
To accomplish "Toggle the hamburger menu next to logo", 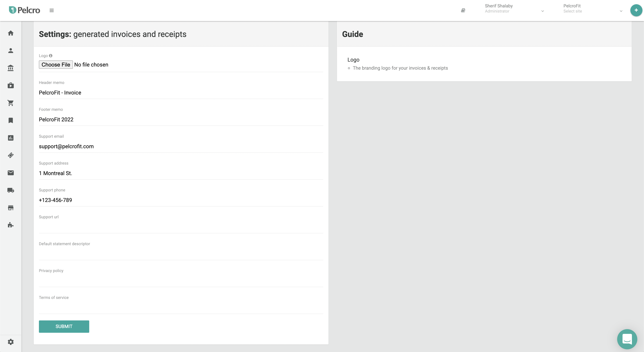I will 51,11.
